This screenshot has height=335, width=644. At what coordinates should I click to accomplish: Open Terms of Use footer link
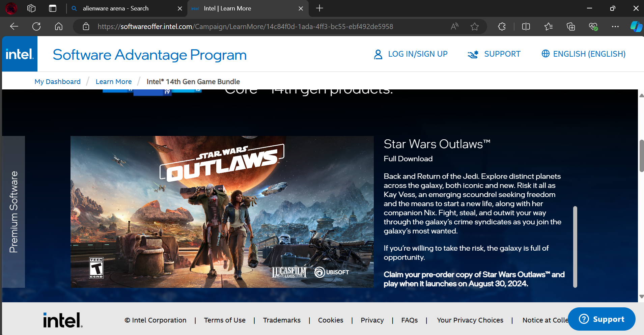click(225, 320)
